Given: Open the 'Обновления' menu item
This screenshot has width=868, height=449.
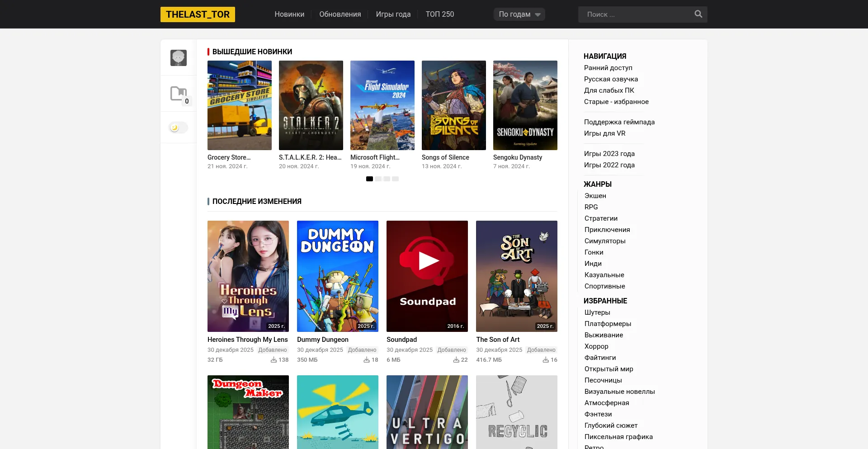Looking at the screenshot, I should point(340,14).
